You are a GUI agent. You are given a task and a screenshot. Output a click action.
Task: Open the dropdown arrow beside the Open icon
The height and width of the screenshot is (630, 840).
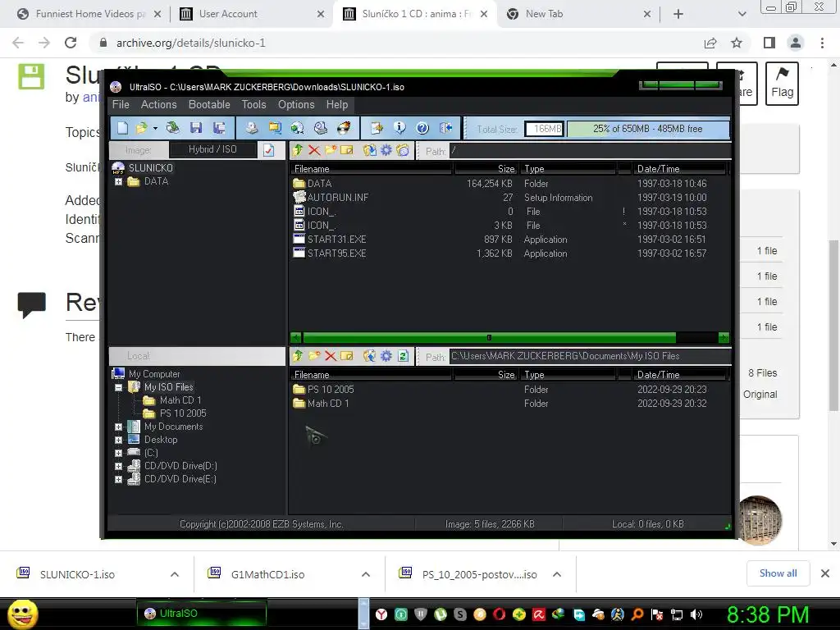[155, 129]
